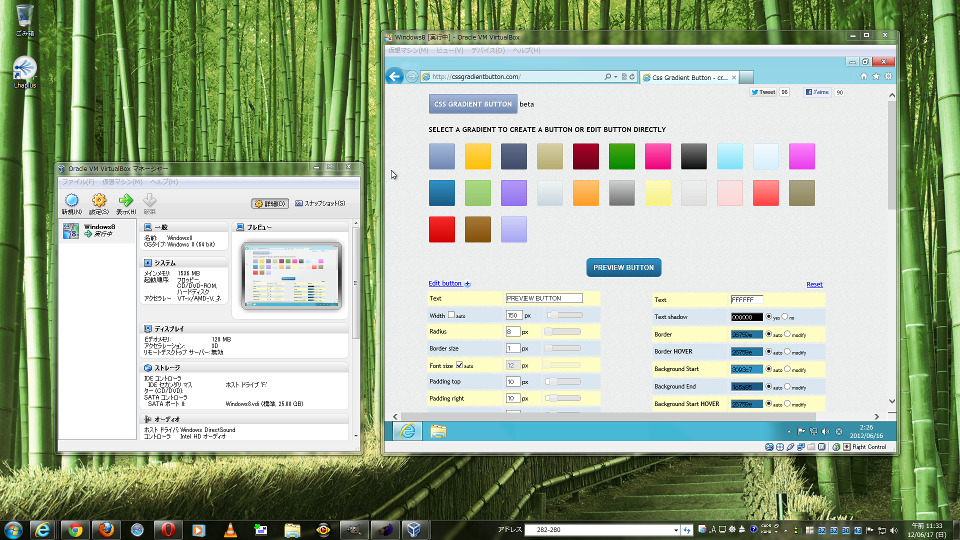
Task: Click the Internet Explorer forward arrow button
Action: coord(412,77)
